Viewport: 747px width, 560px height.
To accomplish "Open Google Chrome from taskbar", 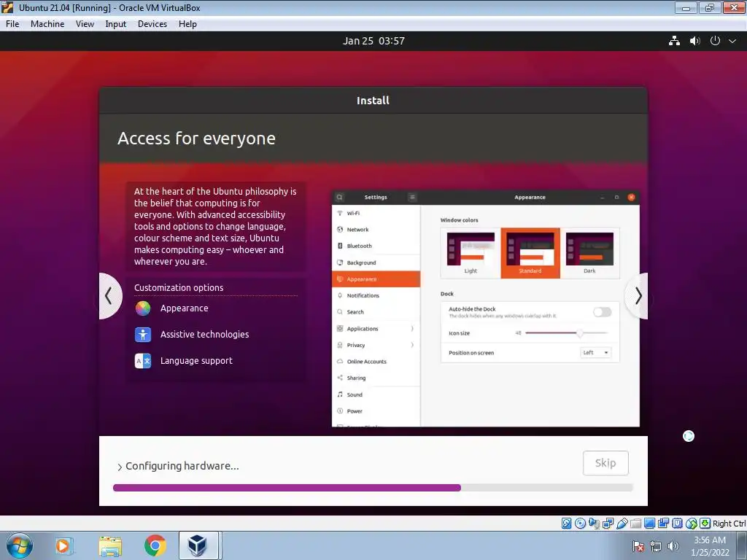I will pyautogui.click(x=155, y=545).
